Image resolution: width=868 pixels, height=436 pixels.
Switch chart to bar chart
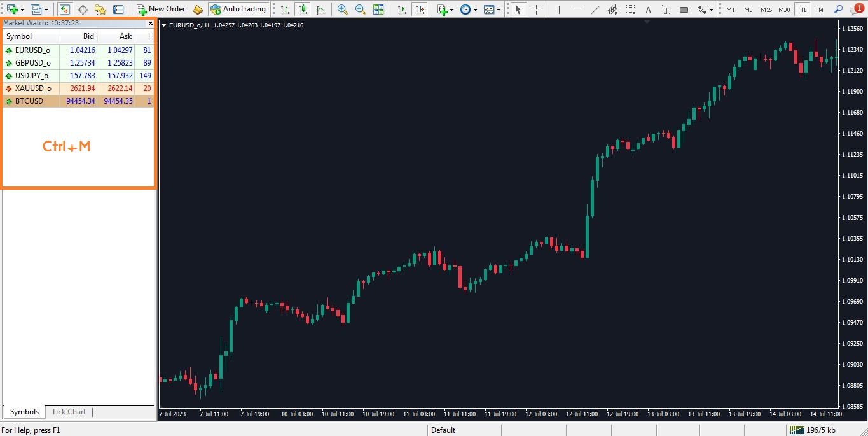(284, 10)
